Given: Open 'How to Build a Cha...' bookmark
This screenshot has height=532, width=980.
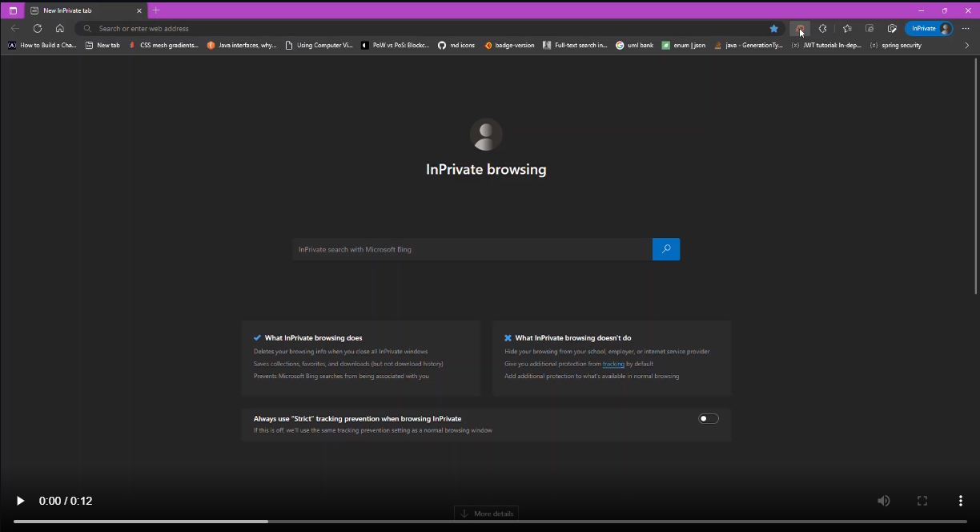Looking at the screenshot, I should [x=42, y=46].
